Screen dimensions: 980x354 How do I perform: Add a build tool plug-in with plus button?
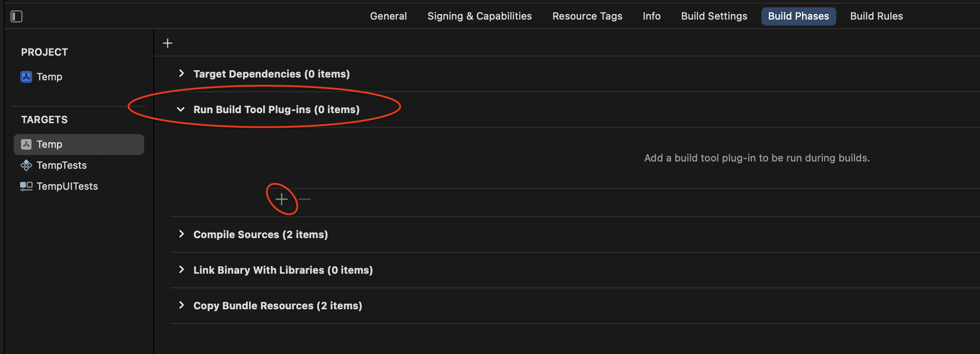coord(281,199)
